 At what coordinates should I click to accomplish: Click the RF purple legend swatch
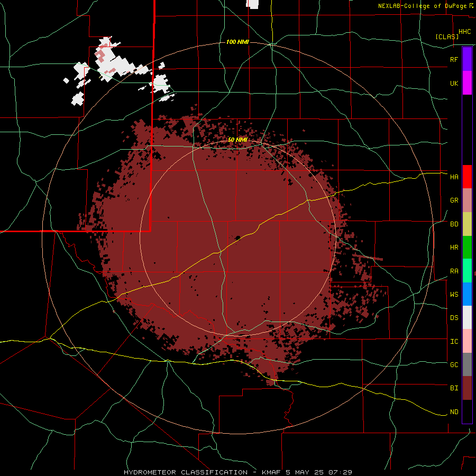pos(467,59)
